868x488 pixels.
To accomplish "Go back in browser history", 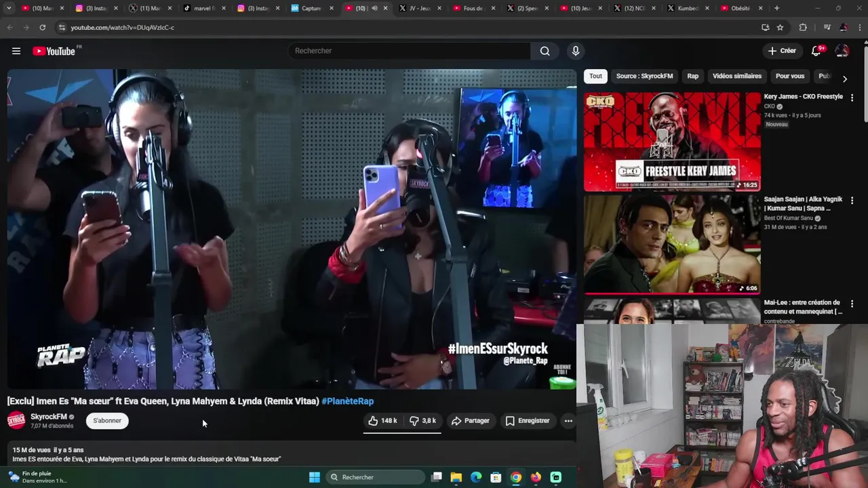I will pyautogui.click(x=9, y=27).
